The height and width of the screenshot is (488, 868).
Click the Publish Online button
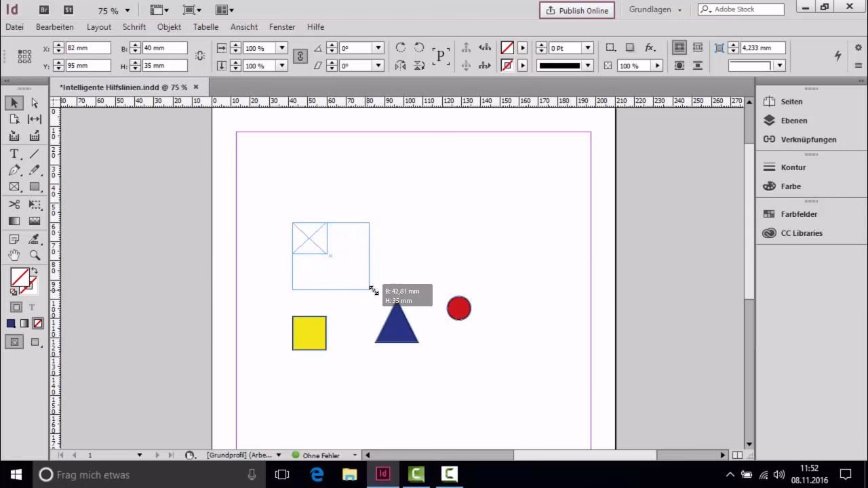tap(576, 10)
